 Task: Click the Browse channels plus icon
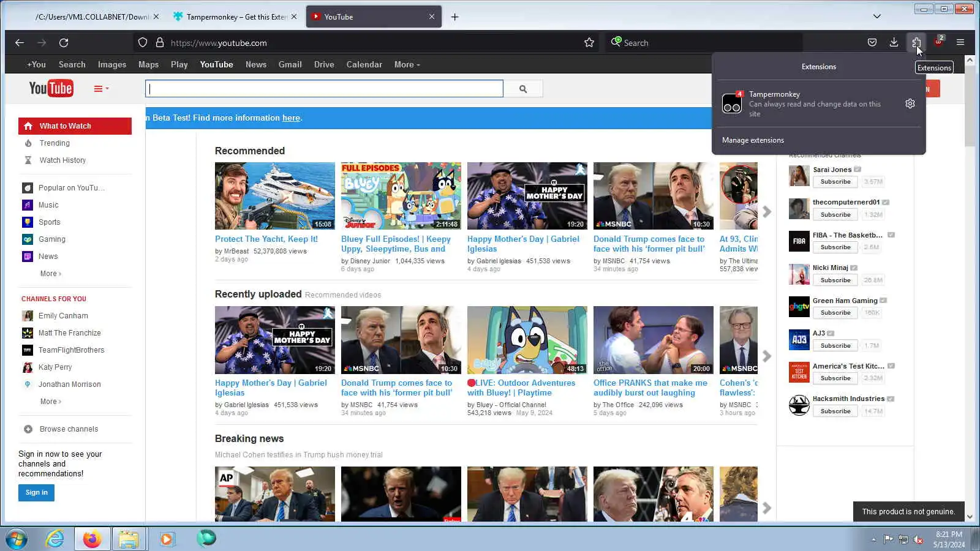pyautogui.click(x=28, y=429)
